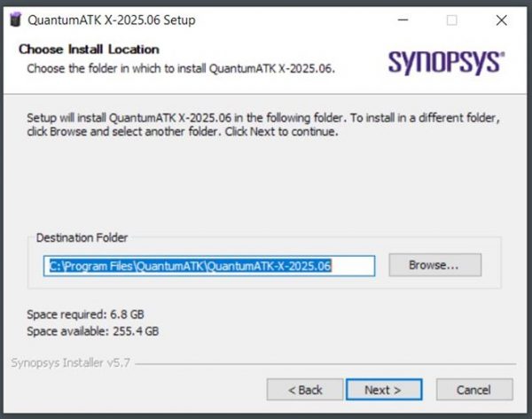This screenshot has width=532, height=419.
Task: Click the Choose Install Location heading
Action: 89,49
